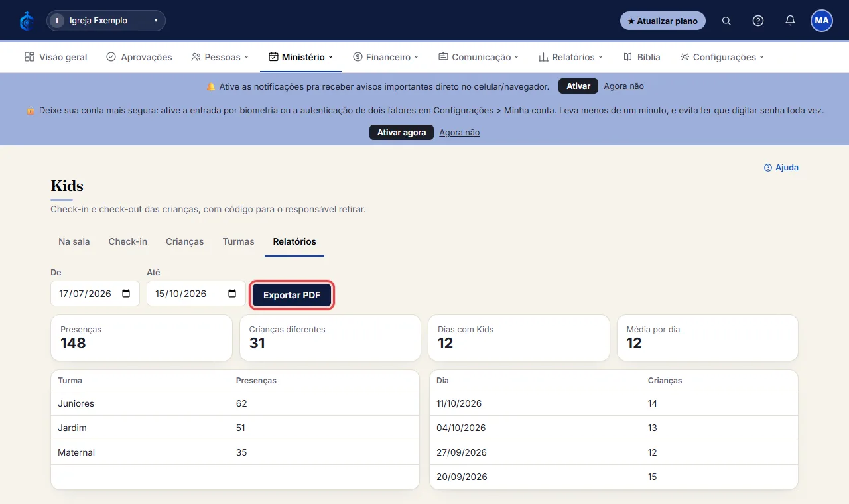The width and height of the screenshot is (849, 504).
Task: Dismiss security prompt with Agora não
Action: pyautogui.click(x=459, y=133)
